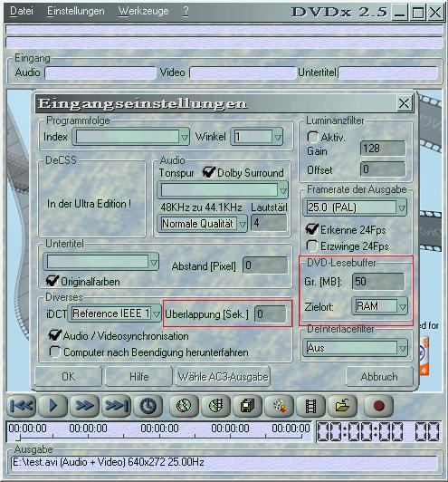Click the stacked floppy disks icon
This screenshot has height=482, width=448.
coord(247,406)
